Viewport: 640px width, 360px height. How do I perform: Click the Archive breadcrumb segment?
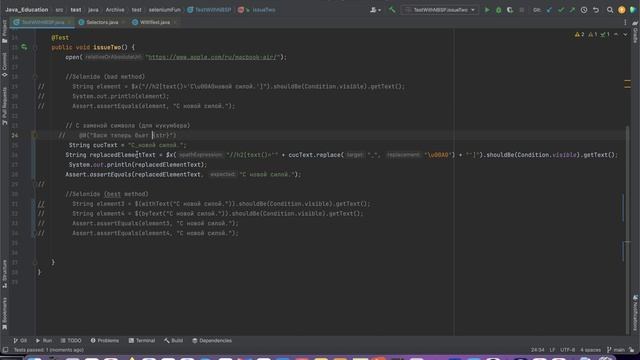115,10
